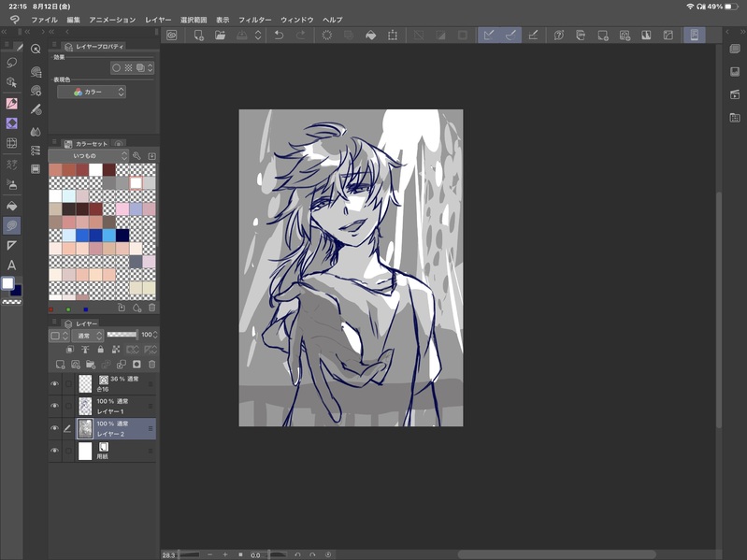Select the Figure ruler triangle tool
747x560 pixels.
pos(11,245)
